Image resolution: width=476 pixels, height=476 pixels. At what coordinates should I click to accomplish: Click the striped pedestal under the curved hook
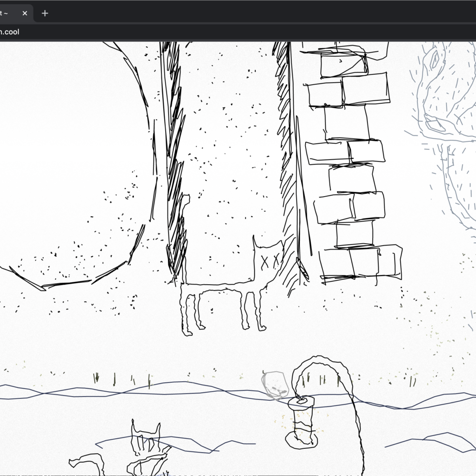coord(301,424)
